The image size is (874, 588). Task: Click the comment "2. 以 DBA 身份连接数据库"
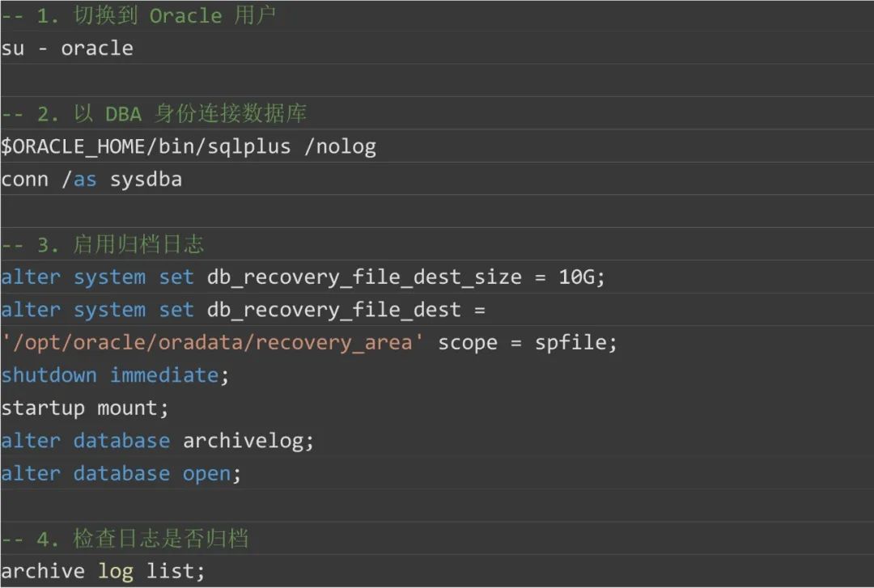[x=154, y=114]
